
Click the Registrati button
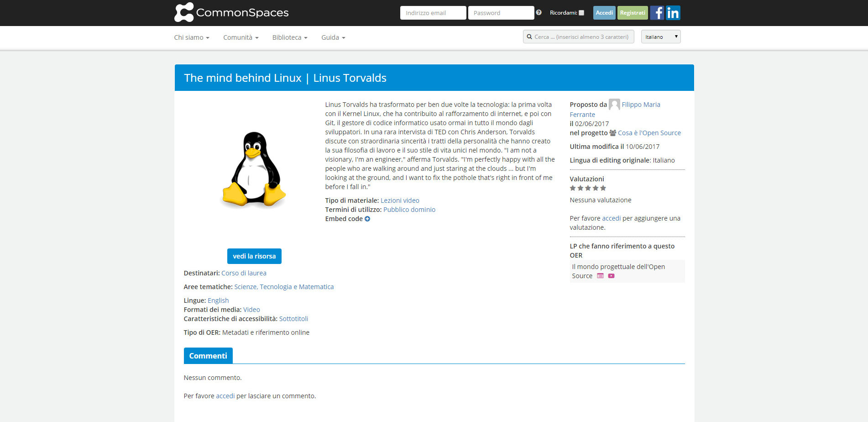(633, 13)
